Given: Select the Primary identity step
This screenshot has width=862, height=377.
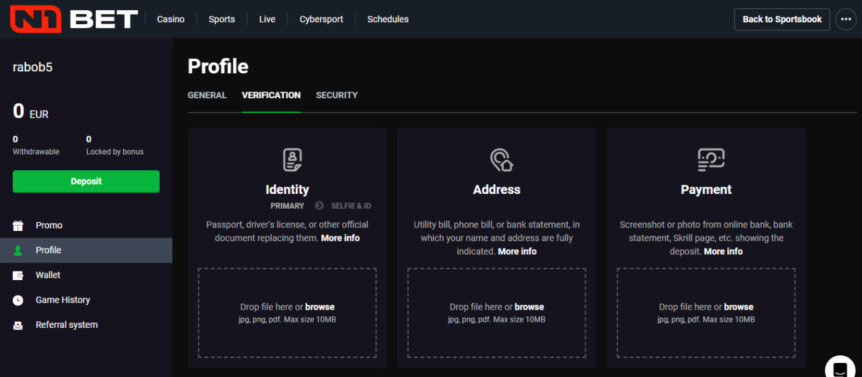Looking at the screenshot, I should tap(287, 206).
